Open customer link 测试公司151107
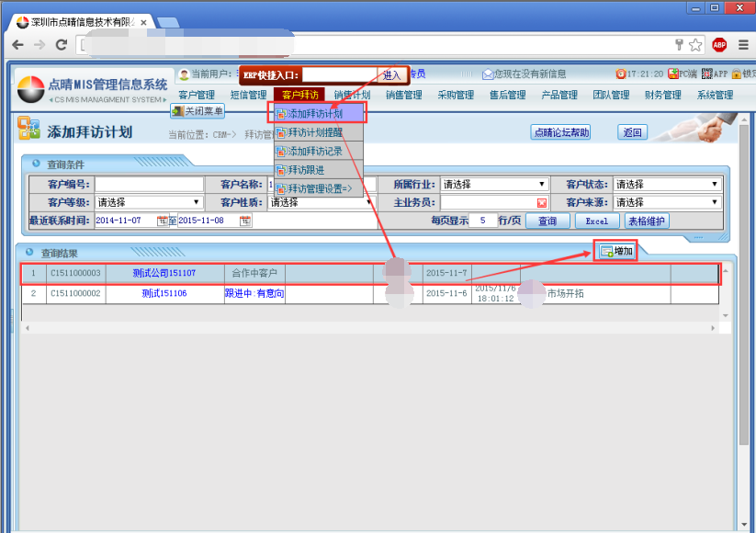This screenshot has height=533, width=756. pos(164,274)
